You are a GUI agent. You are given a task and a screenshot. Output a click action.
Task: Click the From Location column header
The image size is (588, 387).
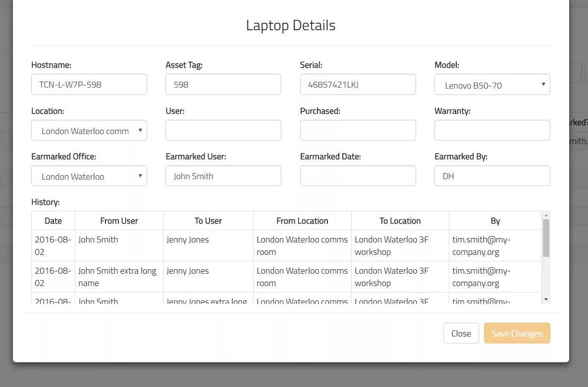tap(302, 221)
